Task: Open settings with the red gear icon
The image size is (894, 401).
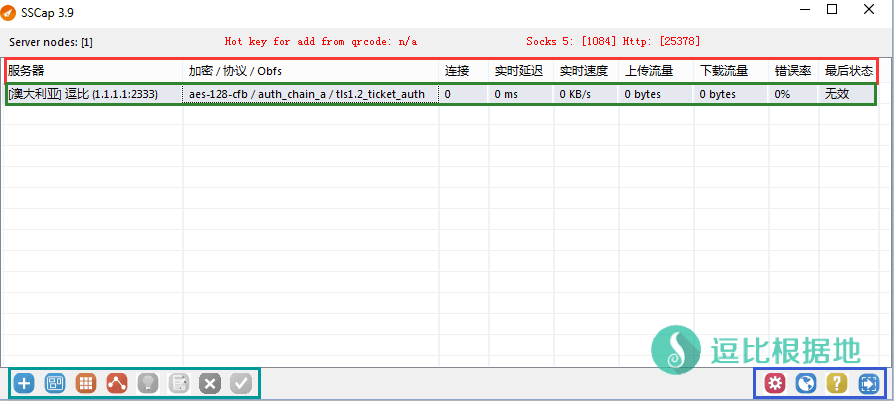Action: (x=774, y=383)
